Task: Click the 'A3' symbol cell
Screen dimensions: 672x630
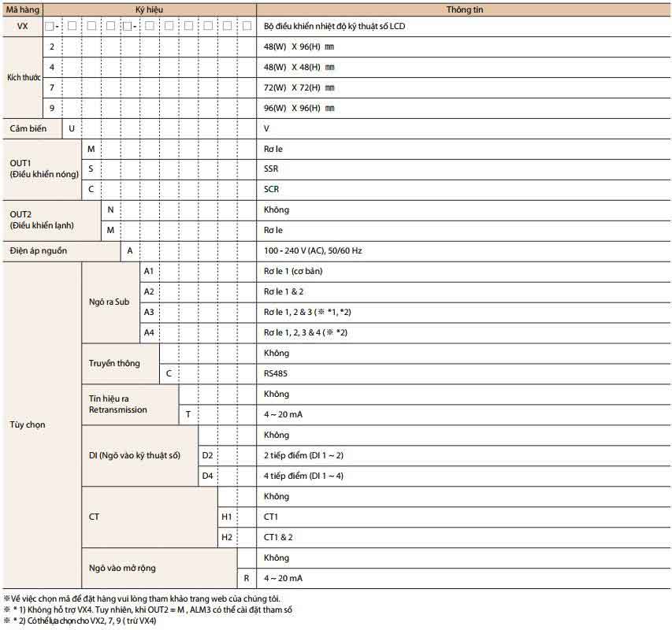Action: pyautogui.click(x=149, y=312)
